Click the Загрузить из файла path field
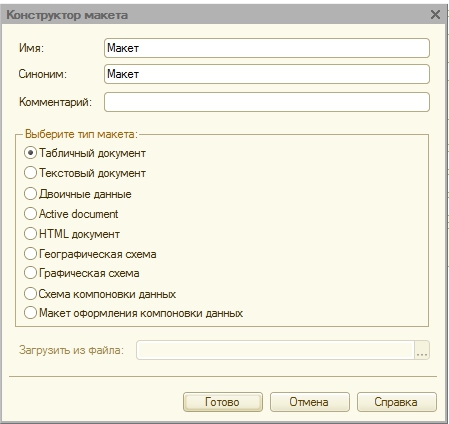Screen dimensions: 449x424 (x=275, y=350)
